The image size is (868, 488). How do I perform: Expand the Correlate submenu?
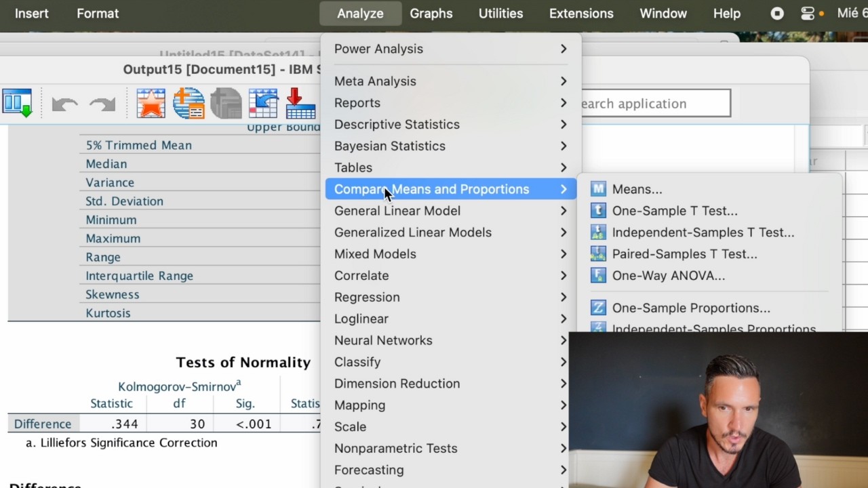pos(451,275)
